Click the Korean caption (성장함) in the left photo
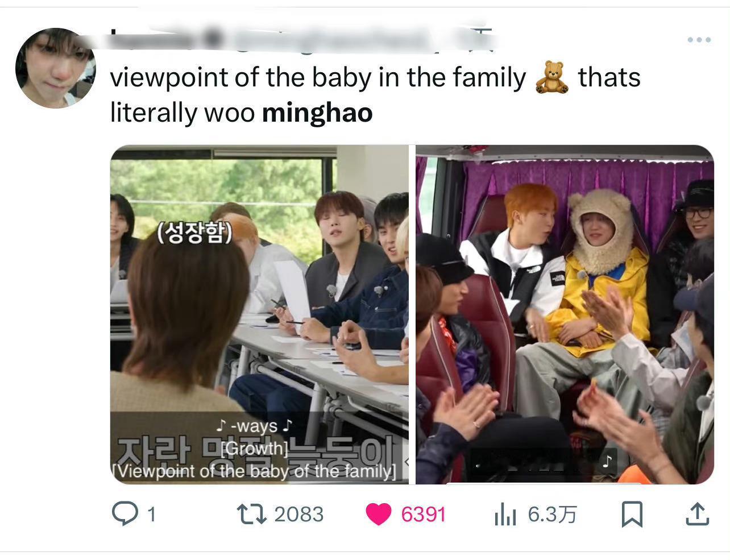 [194, 232]
